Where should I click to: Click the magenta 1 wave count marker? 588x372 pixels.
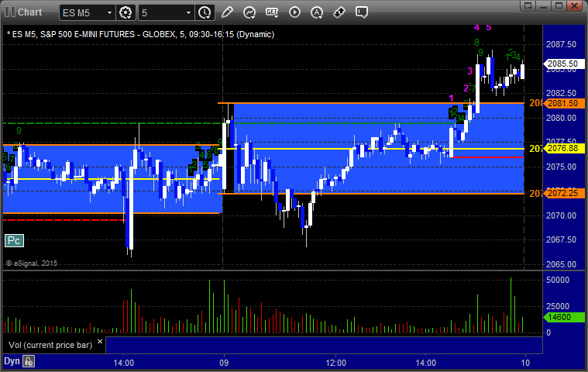tap(451, 98)
